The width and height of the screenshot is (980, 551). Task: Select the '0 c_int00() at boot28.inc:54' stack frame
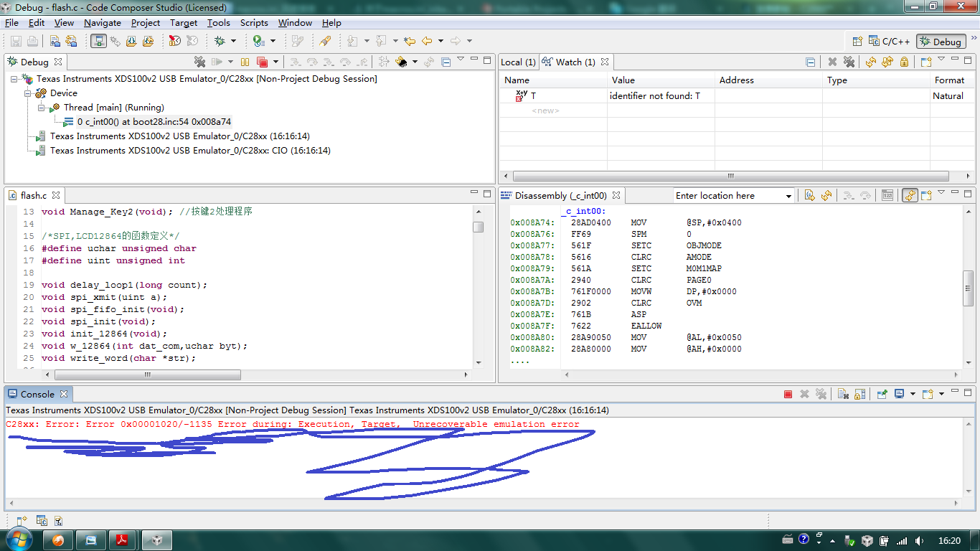point(154,122)
